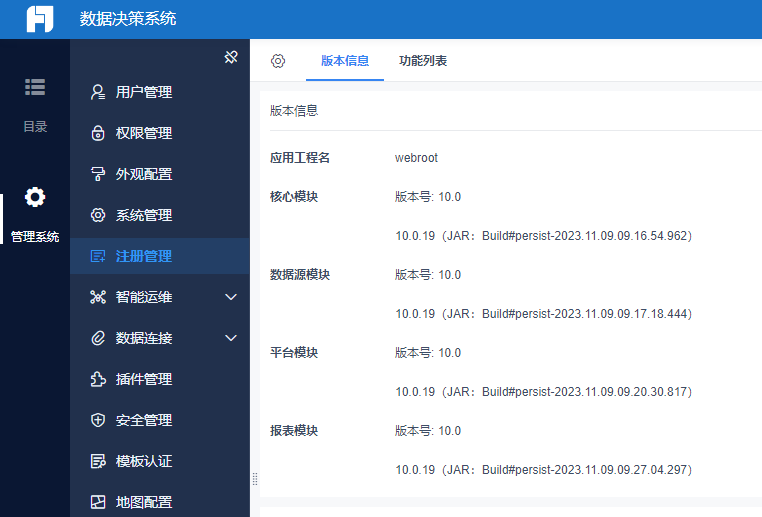Click the 数据决策系统 title text
The height and width of the screenshot is (517, 762).
tap(128, 19)
